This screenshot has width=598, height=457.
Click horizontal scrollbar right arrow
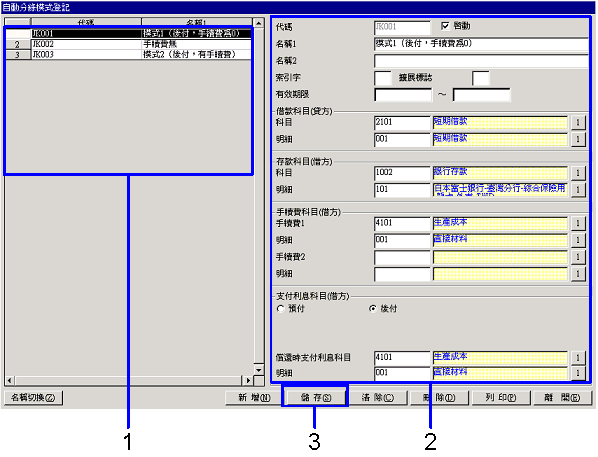[248, 380]
